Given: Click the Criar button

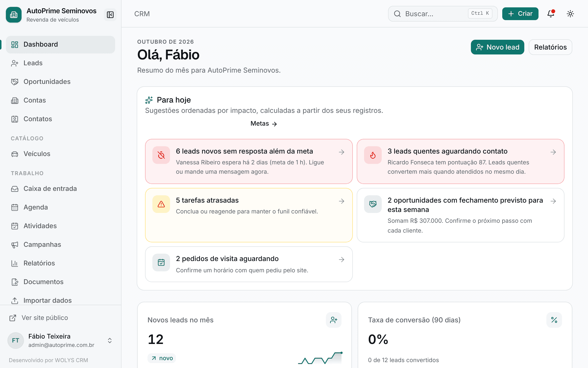Looking at the screenshot, I should coord(520,14).
